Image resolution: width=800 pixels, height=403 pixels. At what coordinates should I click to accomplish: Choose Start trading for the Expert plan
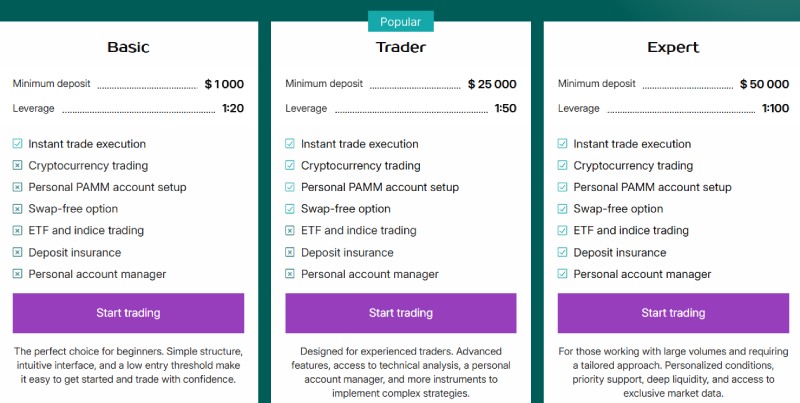[x=673, y=313]
